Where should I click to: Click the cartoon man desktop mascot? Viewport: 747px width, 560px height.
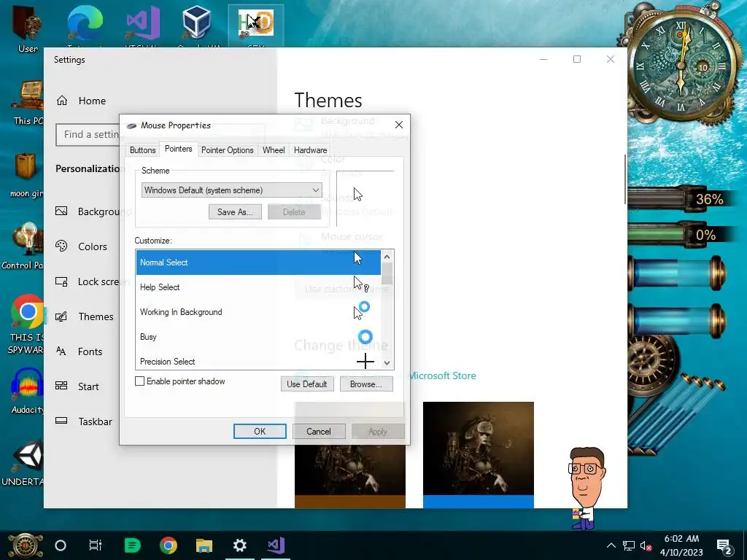[x=587, y=488]
